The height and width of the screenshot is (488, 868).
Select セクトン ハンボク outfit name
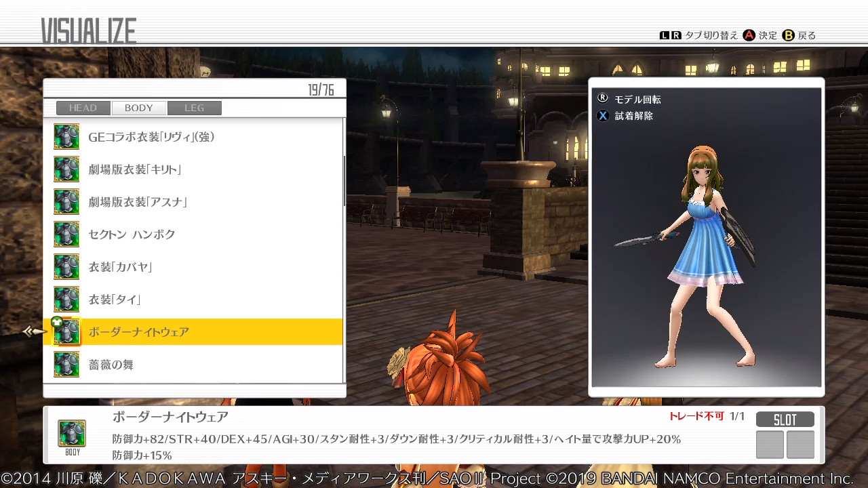132,235
